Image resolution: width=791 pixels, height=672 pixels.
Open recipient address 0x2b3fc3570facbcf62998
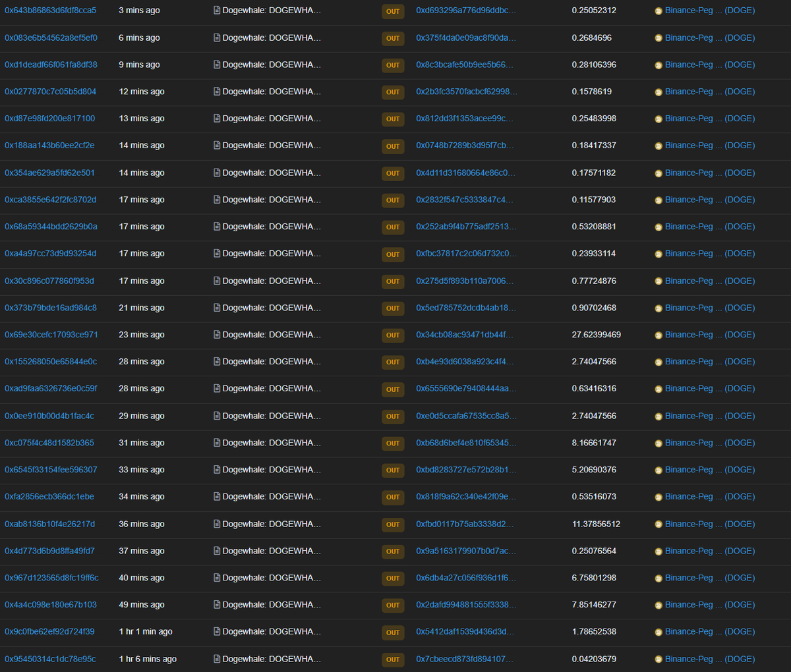click(467, 92)
